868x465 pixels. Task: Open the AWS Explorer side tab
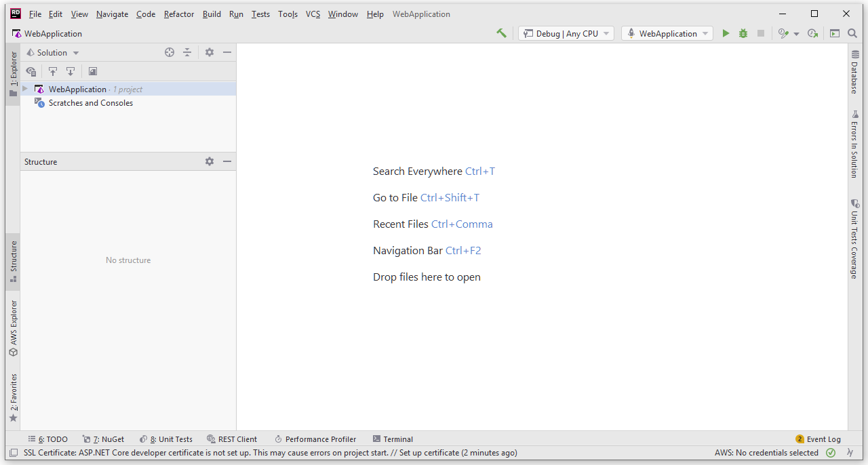tap(13, 328)
